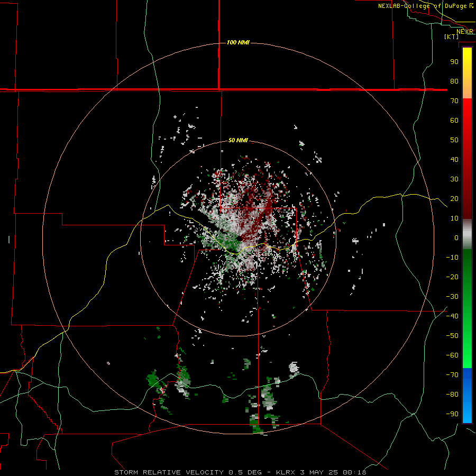476x476 pixels.
Task: Click the -40 scale value
Action: pos(452,316)
